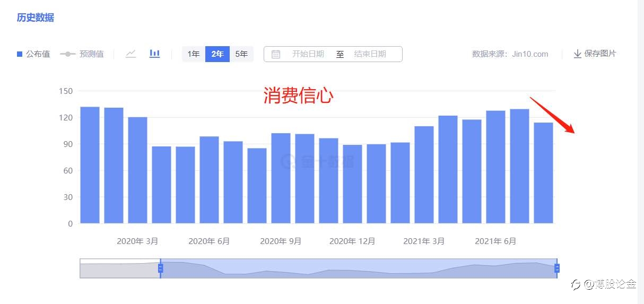Viewport: 644px width, 304px height.
Task: Click the 开始日期 start date field
Action: [308, 54]
